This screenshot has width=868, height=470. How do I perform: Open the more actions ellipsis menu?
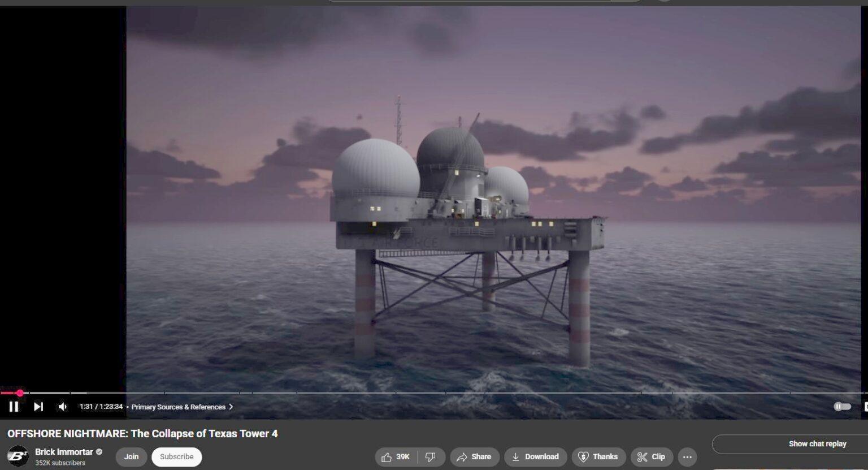687,457
